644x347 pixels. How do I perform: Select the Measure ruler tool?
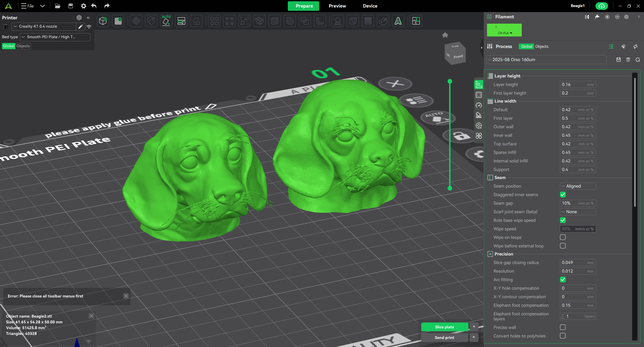(320, 21)
